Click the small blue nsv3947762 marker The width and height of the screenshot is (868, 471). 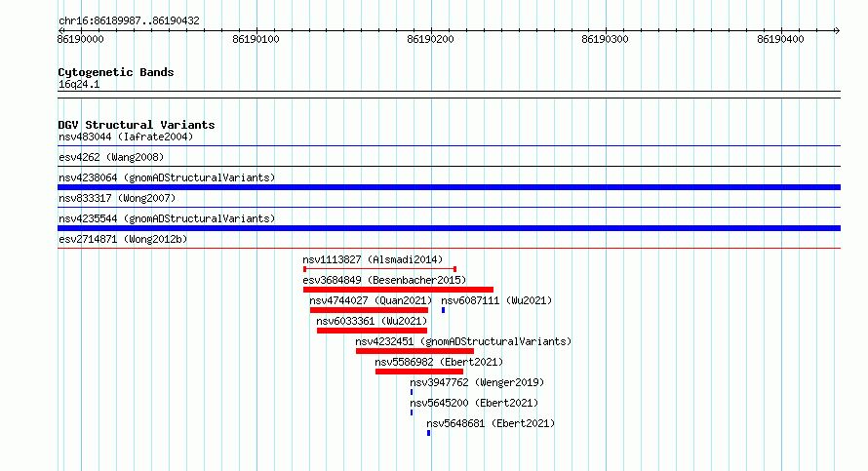point(412,392)
